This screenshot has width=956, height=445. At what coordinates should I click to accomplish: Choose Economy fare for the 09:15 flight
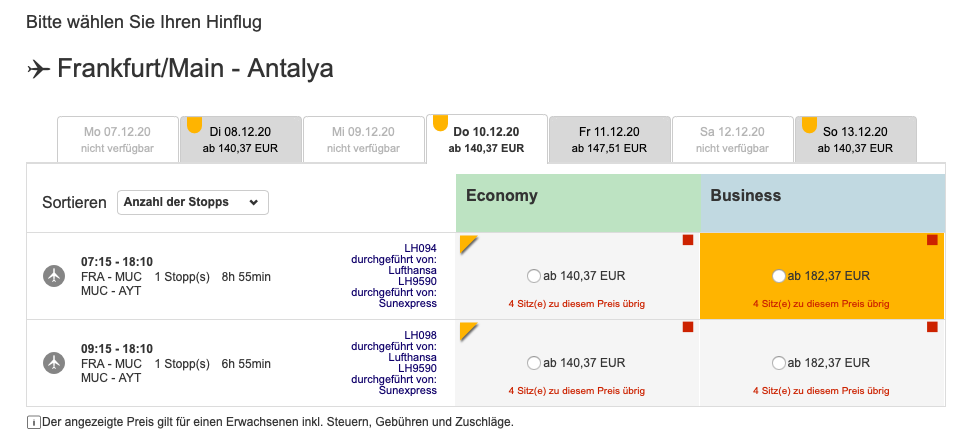click(534, 363)
